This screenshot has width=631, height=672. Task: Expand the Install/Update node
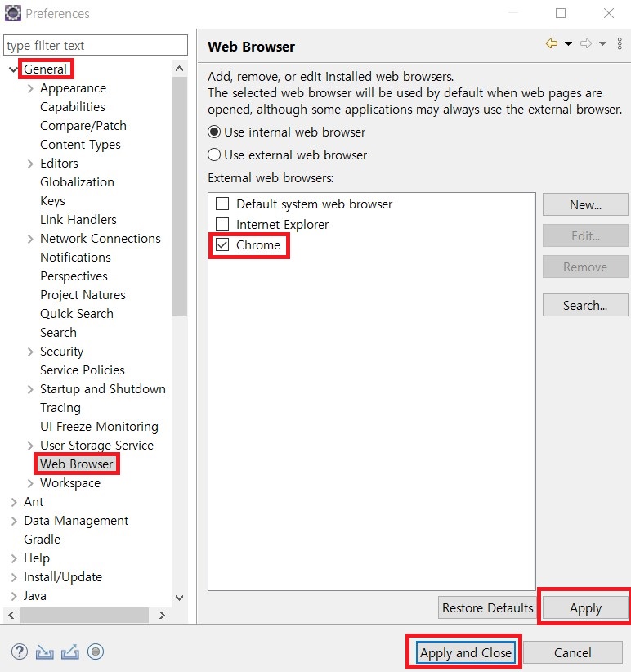pyautogui.click(x=14, y=577)
